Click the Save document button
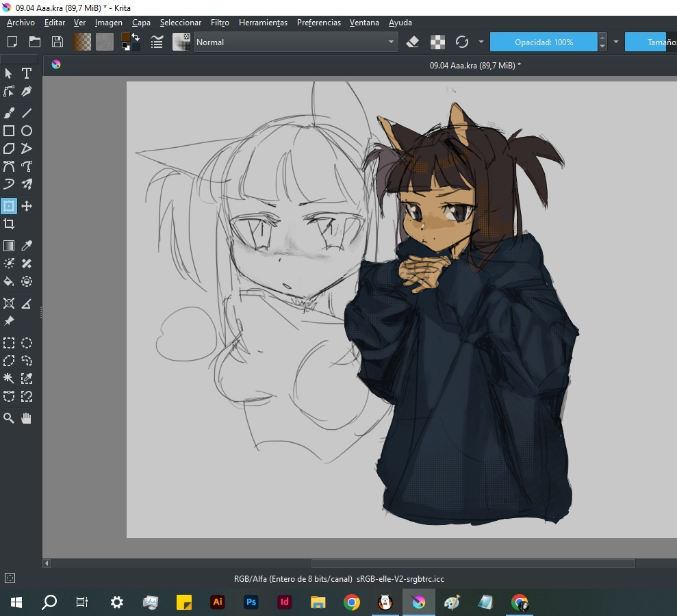The width and height of the screenshot is (677, 616). coord(58,42)
